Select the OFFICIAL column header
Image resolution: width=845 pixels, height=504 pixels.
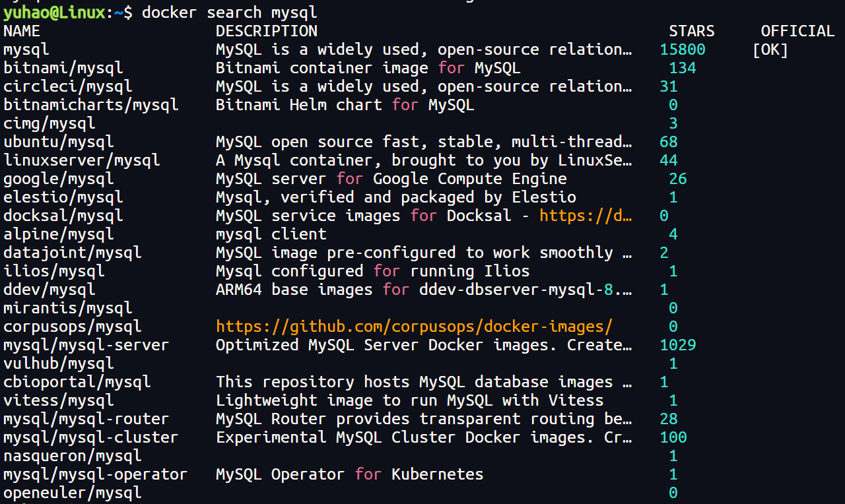798,31
